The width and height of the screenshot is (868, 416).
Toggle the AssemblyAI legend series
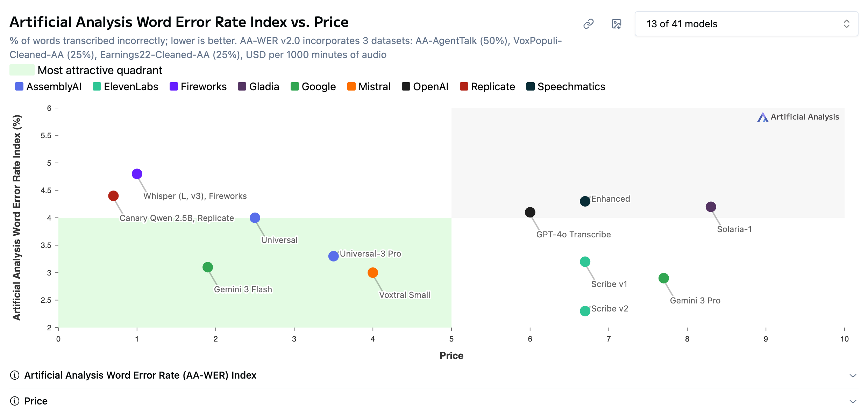[x=48, y=87]
